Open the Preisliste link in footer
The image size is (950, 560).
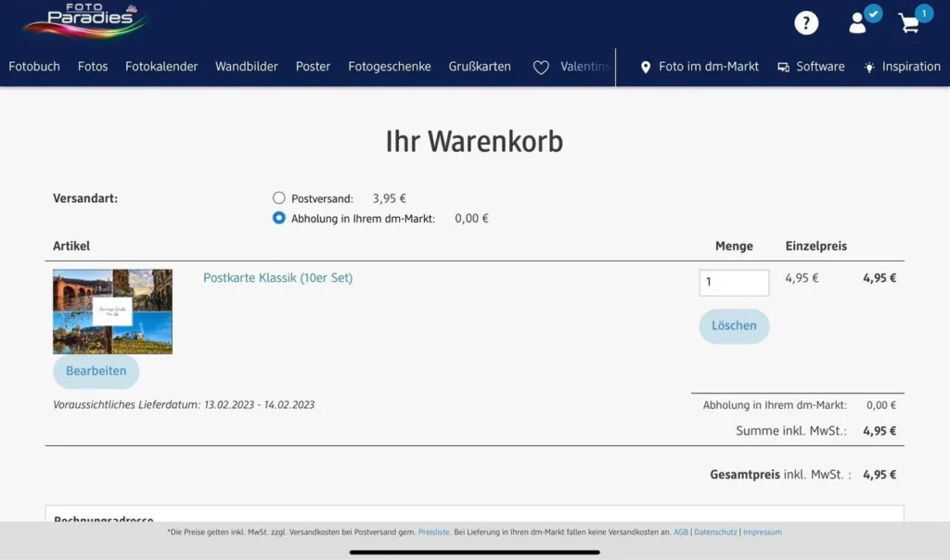coord(433,532)
